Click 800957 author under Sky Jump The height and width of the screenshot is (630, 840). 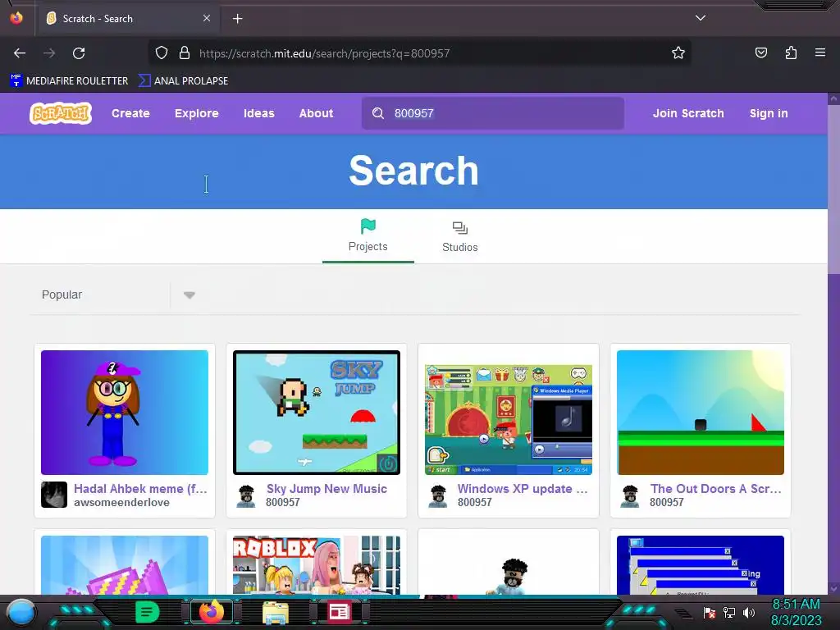[283, 503]
